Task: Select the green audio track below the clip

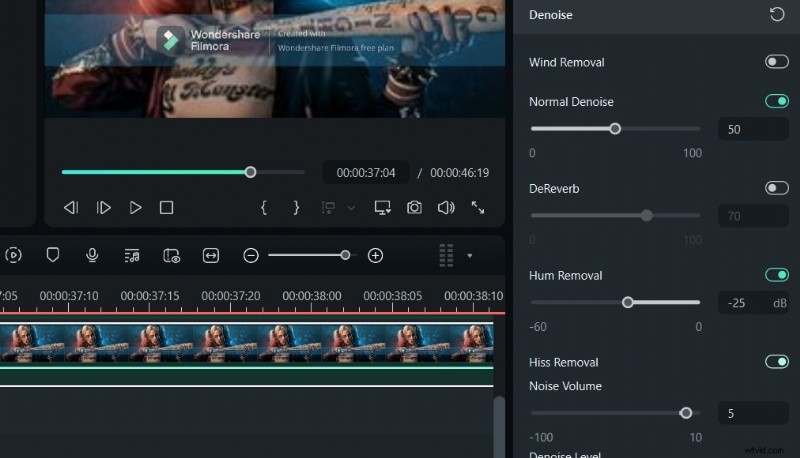Action: tap(246, 376)
